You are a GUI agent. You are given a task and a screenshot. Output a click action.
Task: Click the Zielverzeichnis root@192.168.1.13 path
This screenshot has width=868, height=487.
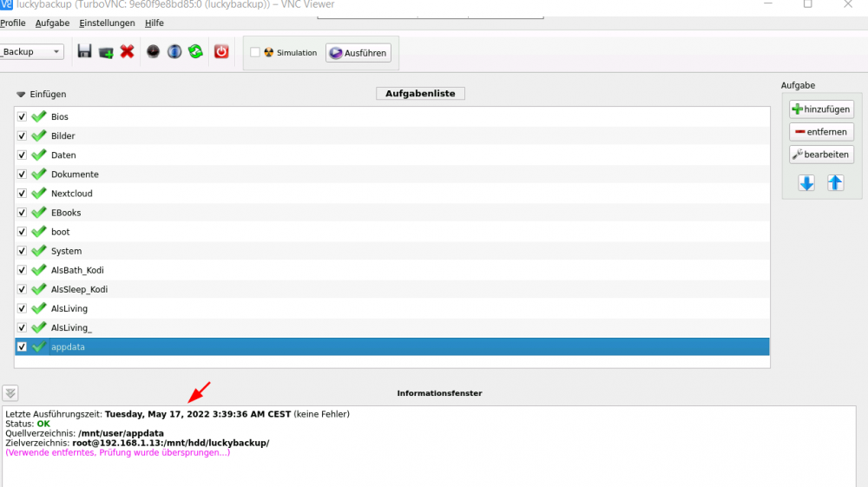point(170,443)
